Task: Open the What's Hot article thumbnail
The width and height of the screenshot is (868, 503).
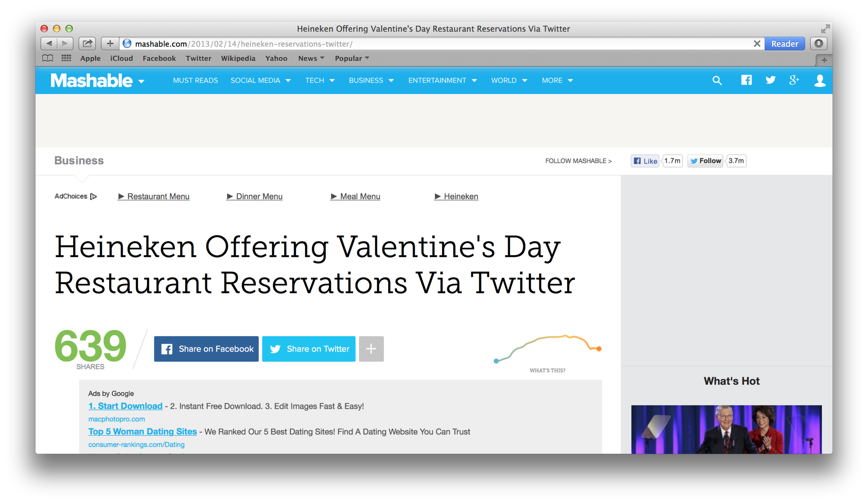Action: coord(726,429)
